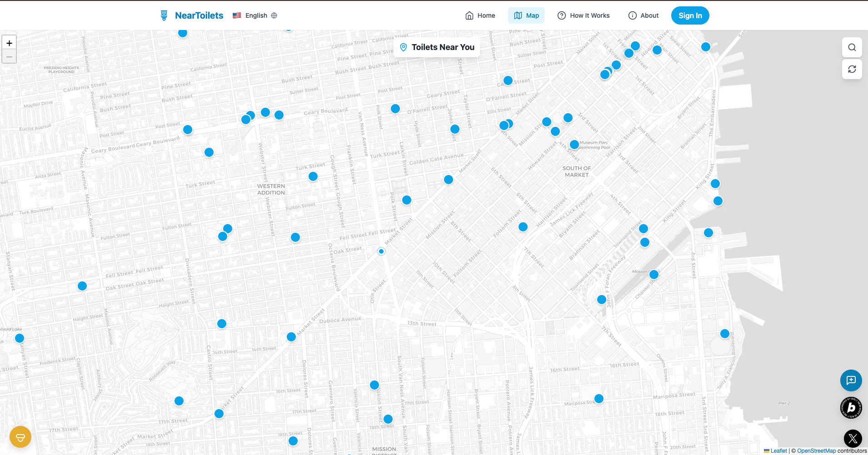Open the How It Works page
The width and height of the screenshot is (868, 455).
(584, 15)
